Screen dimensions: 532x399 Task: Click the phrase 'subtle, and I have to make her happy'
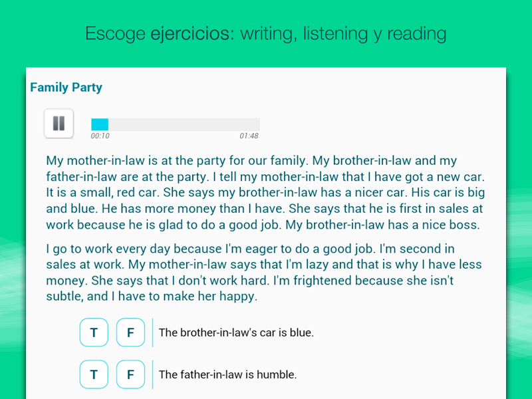point(152,297)
